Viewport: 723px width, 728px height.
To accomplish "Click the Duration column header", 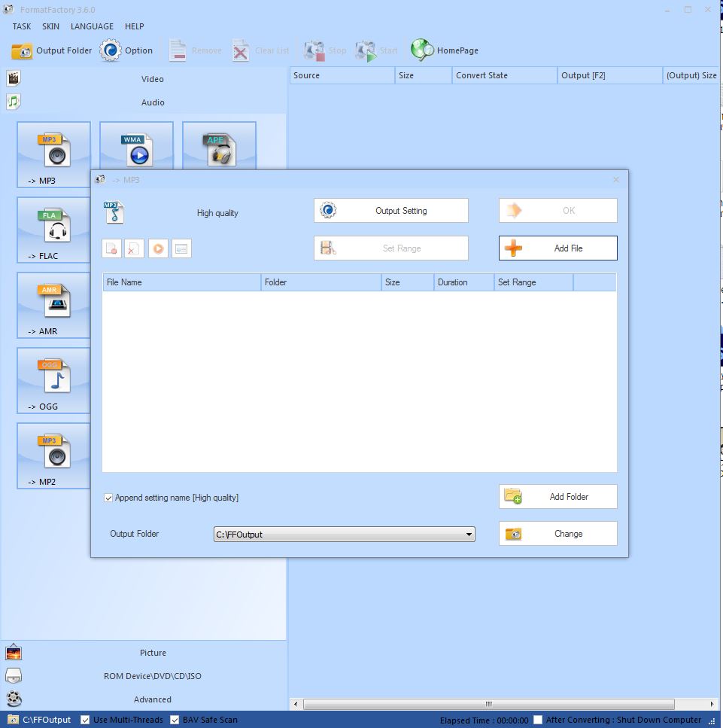I will point(464,282).
